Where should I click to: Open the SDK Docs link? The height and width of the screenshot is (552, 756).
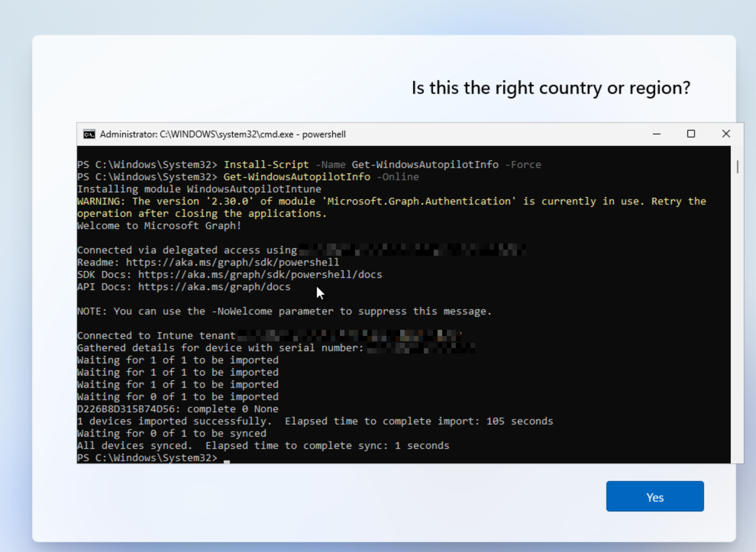click(x=260, y=274)
